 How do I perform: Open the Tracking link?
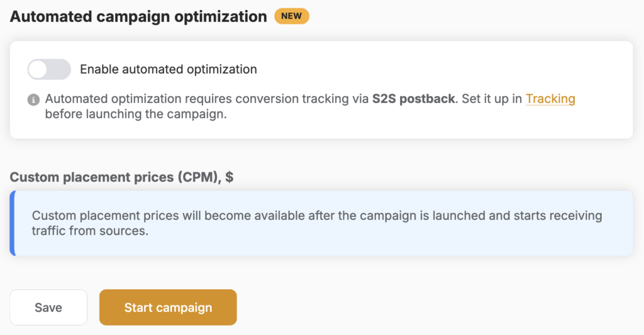pos(550,99)
